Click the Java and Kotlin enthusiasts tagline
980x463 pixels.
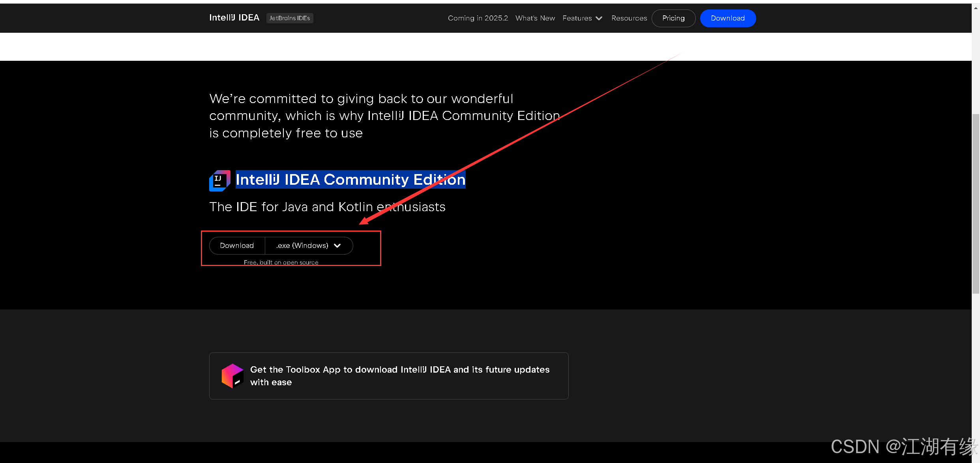coord(327,207)
